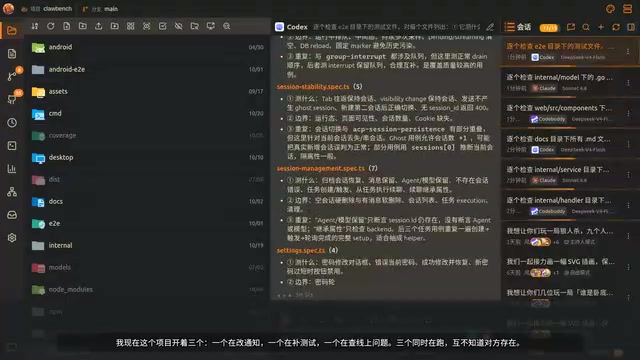This screenshot has height=360, width=640.
Task: Open the theme palette icon
Action: (x=610, y=9)
